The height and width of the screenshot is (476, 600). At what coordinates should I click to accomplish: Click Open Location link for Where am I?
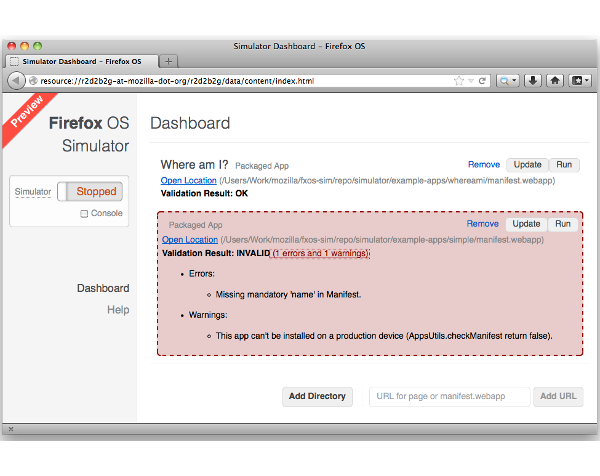tap(189, 181)
